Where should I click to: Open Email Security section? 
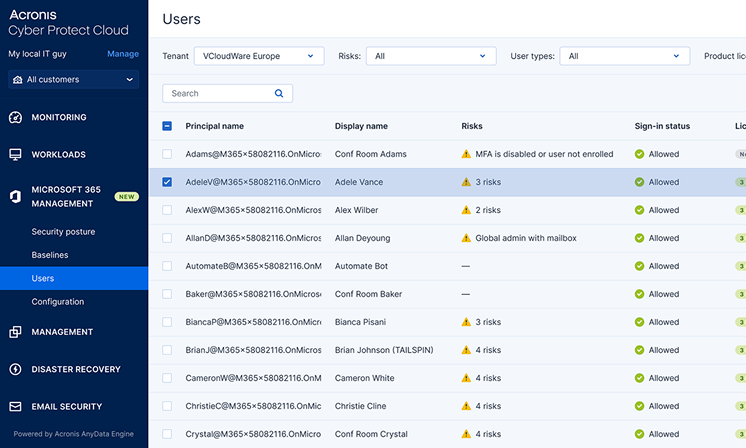[x=67, y=407]
